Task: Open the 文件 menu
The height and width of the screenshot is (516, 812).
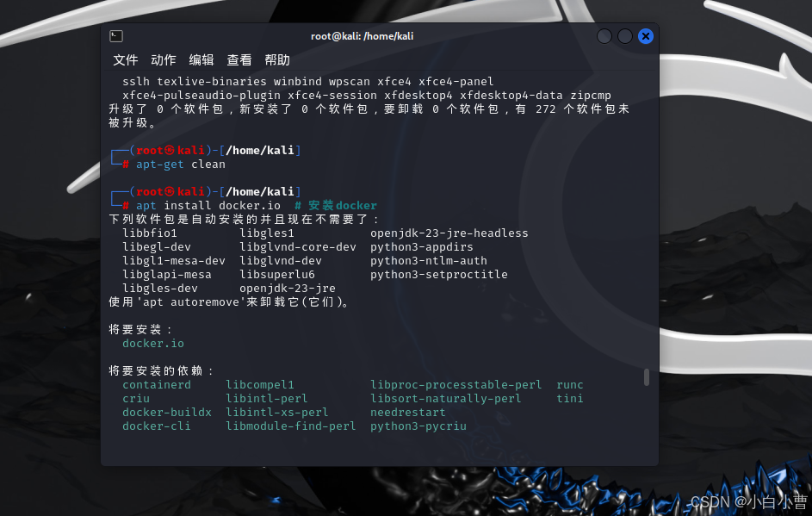Action: (x=126, y=60)
